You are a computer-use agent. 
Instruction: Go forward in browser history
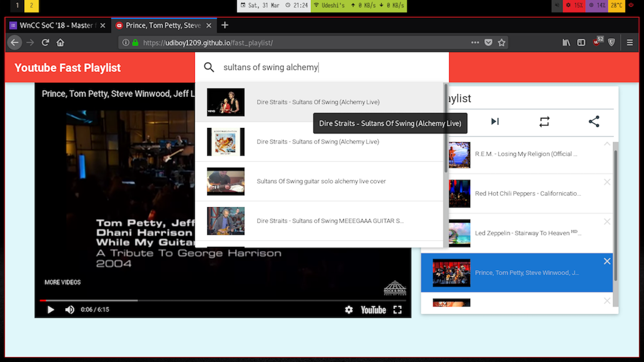click(30, 43)
